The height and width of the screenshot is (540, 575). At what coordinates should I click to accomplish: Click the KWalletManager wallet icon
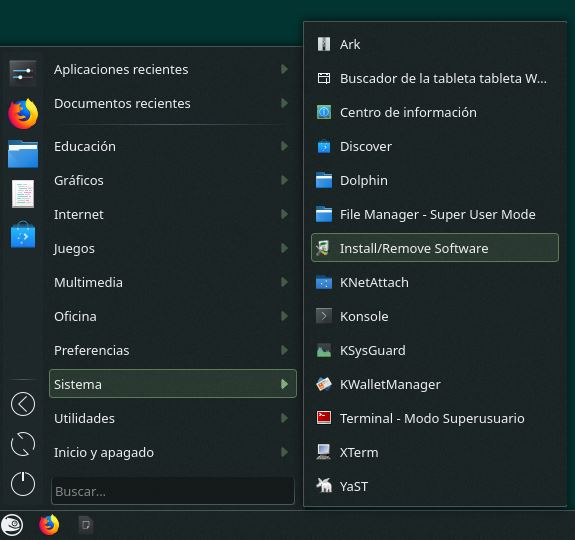click(324, 384)
